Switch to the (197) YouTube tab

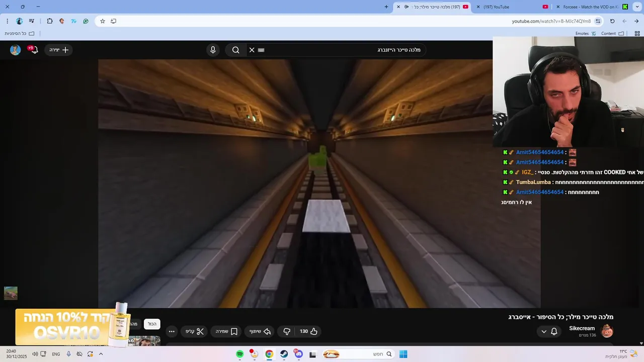(x=511, y=7)
